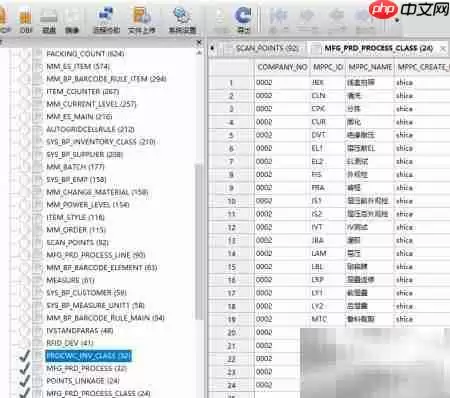450x398 pixels.
Task: Click table icon beside MM_EE_ITEM
Action: (38, 66)
